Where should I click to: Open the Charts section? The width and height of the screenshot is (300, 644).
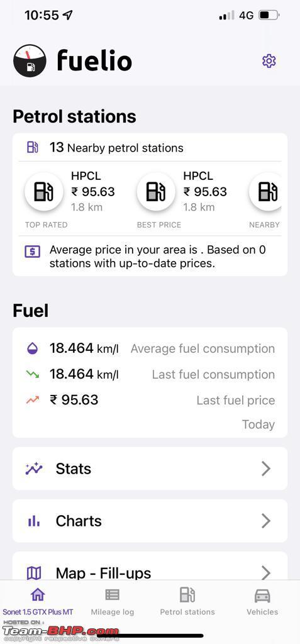150,521
